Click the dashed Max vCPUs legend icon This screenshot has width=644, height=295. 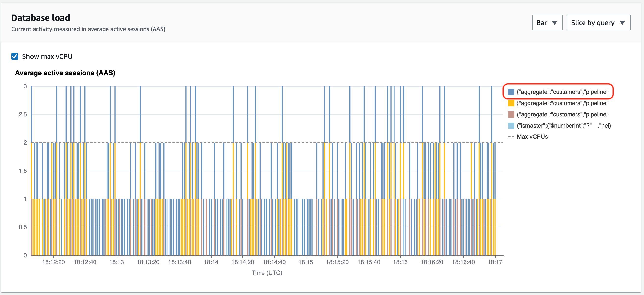(x=511, y=137)
